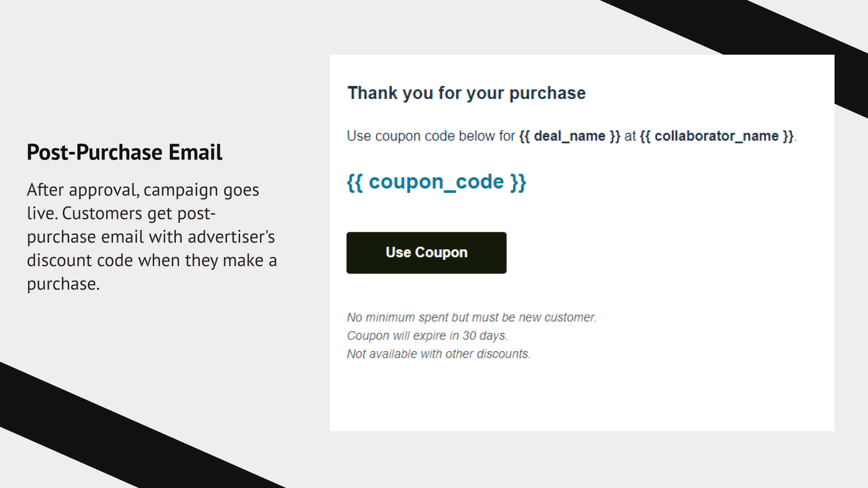This screenshot has height=488, width=868.
Task: Click the 'After approval, campaign goes' line
Action: [x=143, y=190]
